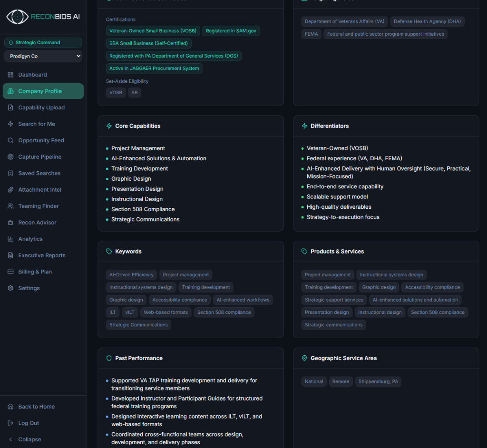Click the Dashboard grid icon

[10, 75]
